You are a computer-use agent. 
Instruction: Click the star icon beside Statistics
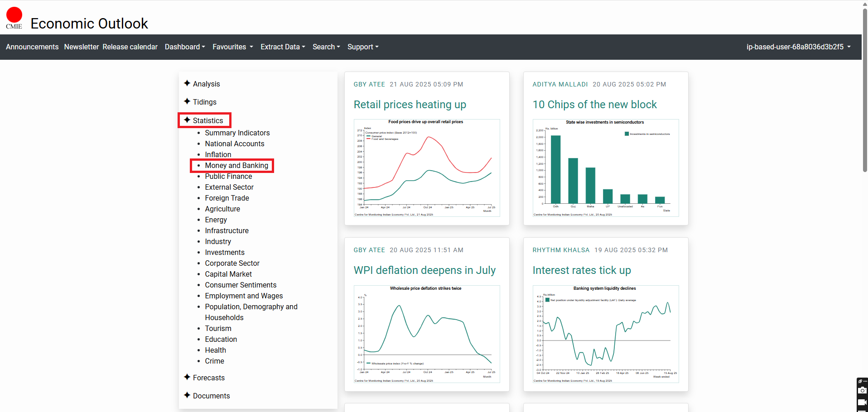pyautogui.click(x=187, y=120)
